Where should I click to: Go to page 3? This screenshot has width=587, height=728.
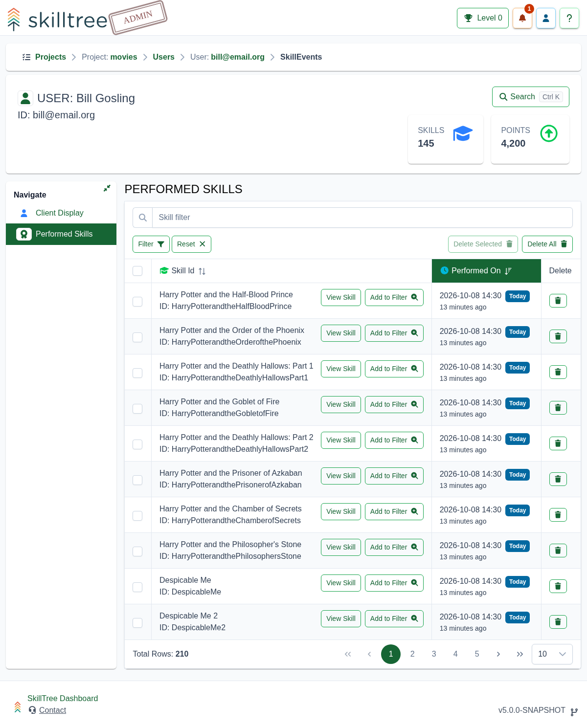coord(434,654)
